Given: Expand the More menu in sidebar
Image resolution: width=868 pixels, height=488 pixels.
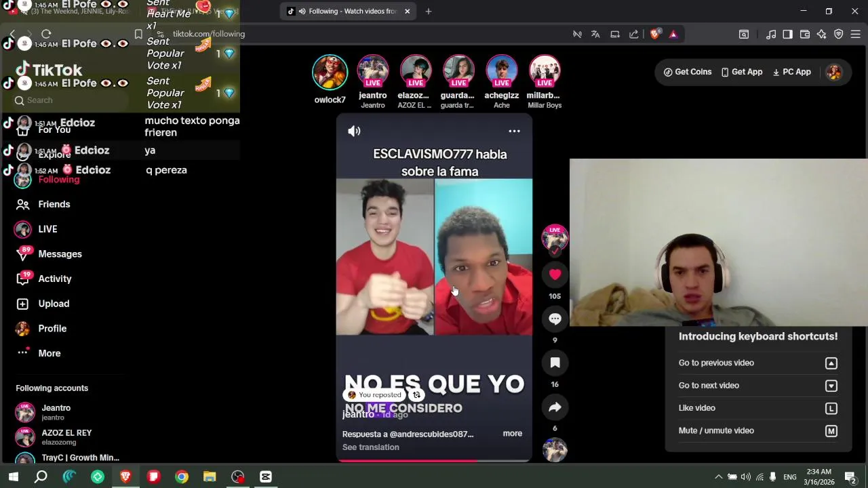Looking at the screenshot, I should click(50, 353).
